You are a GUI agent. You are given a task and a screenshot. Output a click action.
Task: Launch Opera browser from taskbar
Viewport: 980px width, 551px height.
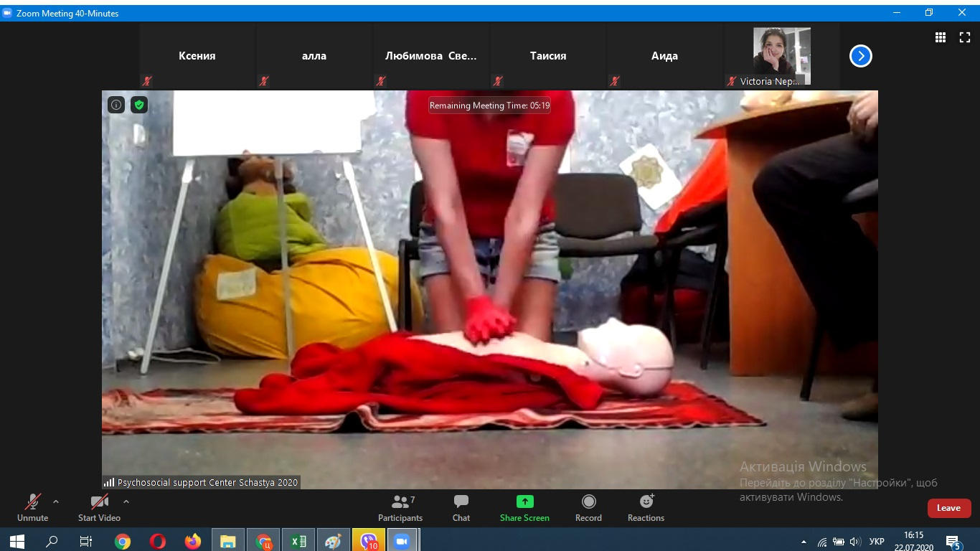tap(158, 541)
